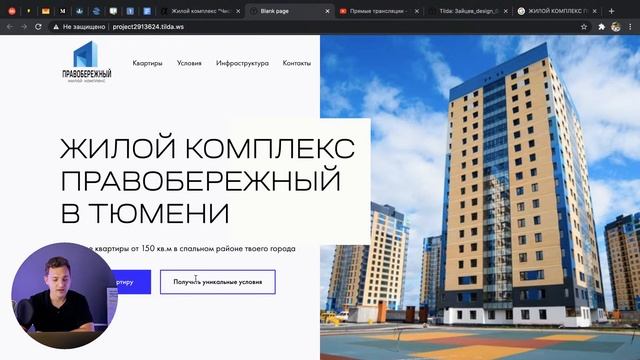This screenshot has width=640, height=360.
Task: Switch to the white chat bubble pinned tab
Action: coord(113,11)
